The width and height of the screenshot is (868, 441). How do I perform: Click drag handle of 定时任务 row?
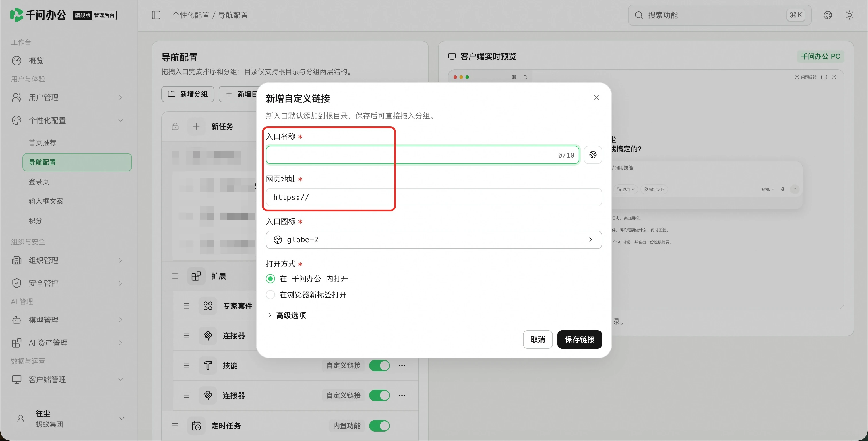(x=175, y=426)
